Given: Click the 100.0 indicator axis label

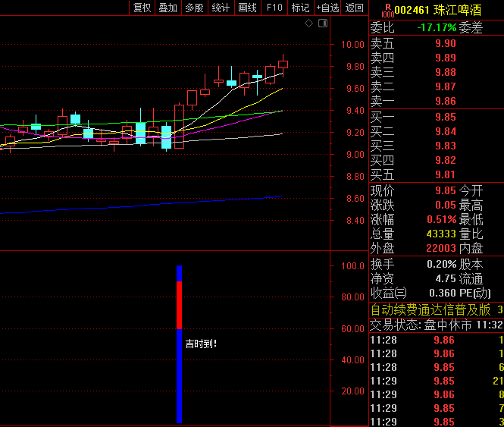Looking at the screenshot, I should [352, 266].
